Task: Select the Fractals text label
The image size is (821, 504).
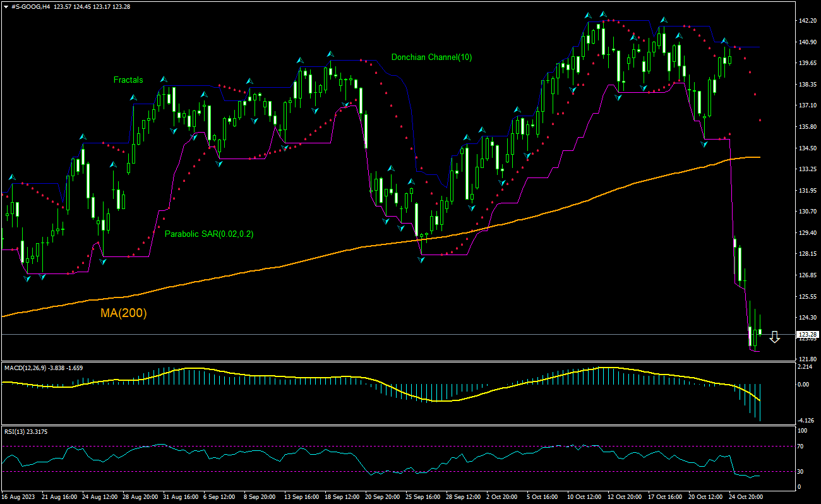Action: point(128,80)
